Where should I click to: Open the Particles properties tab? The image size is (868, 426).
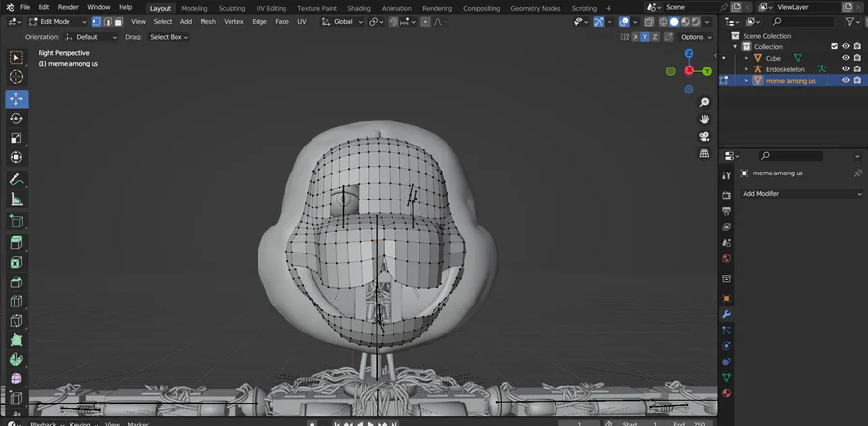(727, 331)
